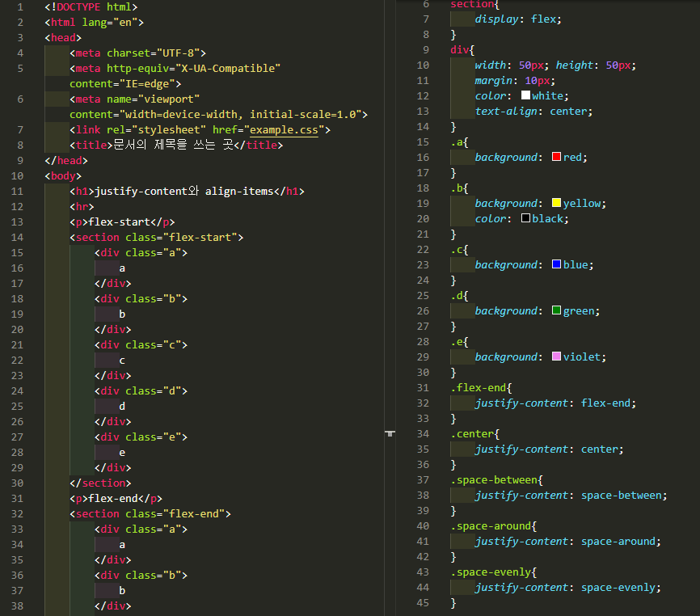
Task: Click the h1 heading justify-content와 align-items
Action: [187, 191]
